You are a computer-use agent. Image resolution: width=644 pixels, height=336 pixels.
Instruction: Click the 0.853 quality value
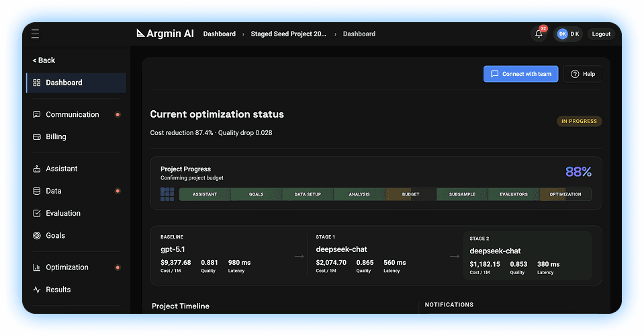pos(518,264)
